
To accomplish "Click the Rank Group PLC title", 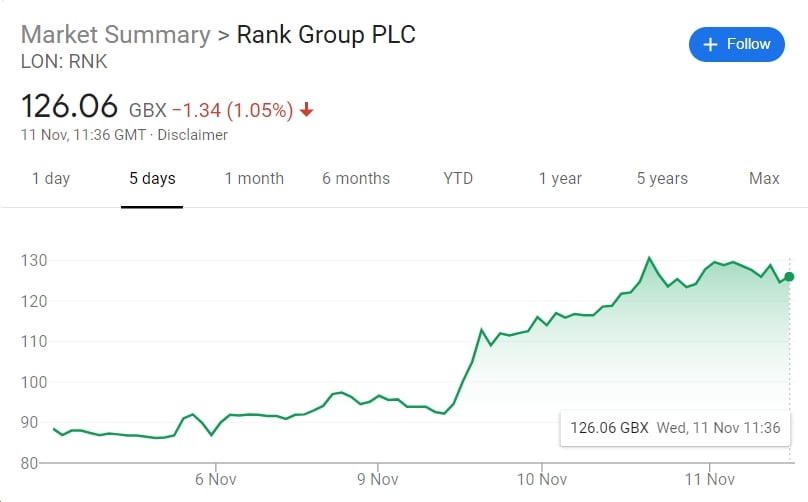I will [x=326, y=34].
